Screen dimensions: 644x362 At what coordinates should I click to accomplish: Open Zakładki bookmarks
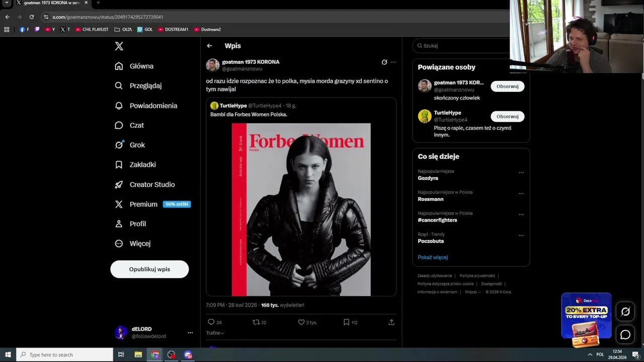135,164
